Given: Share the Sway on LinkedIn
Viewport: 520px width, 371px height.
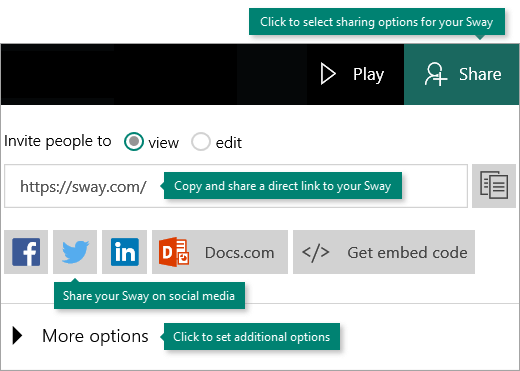Looking at the screenshot, I should 124,252.
